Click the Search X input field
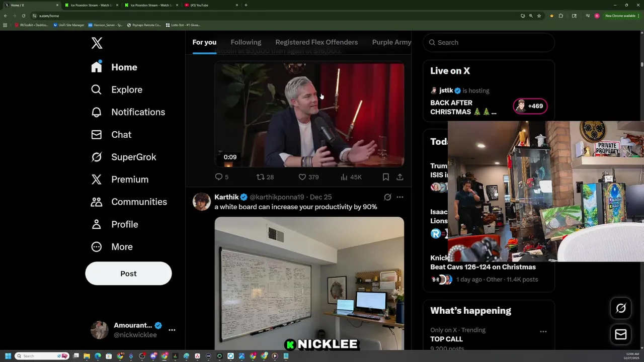644x362 pixels. [489, 42]
